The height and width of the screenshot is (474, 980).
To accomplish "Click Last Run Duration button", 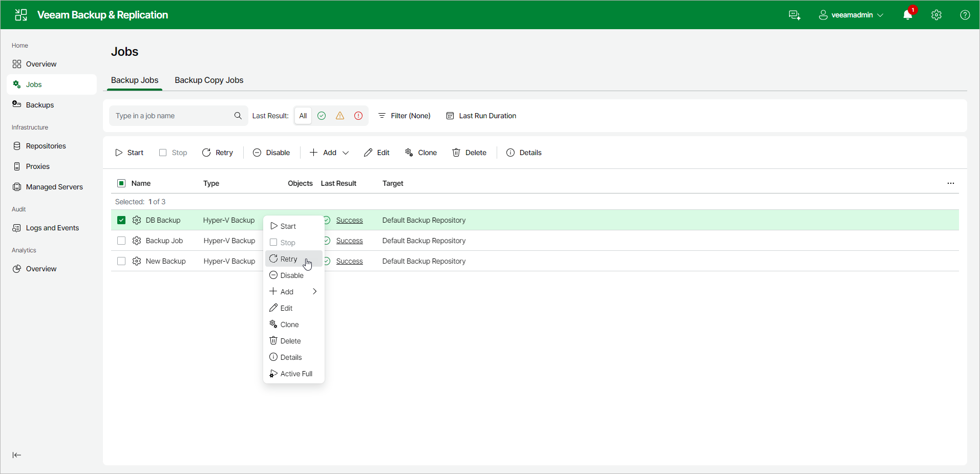I will pyautogui.click(x=481, y=116).
